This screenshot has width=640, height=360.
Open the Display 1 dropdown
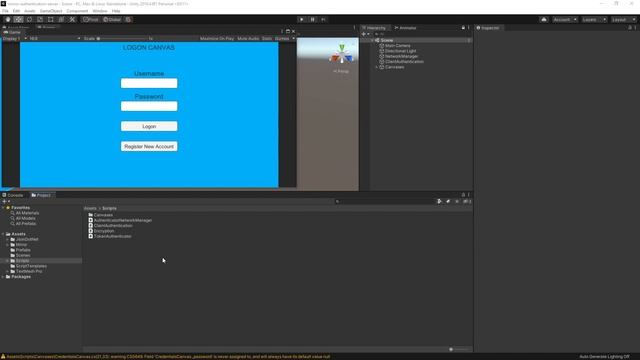coord(15,38)
